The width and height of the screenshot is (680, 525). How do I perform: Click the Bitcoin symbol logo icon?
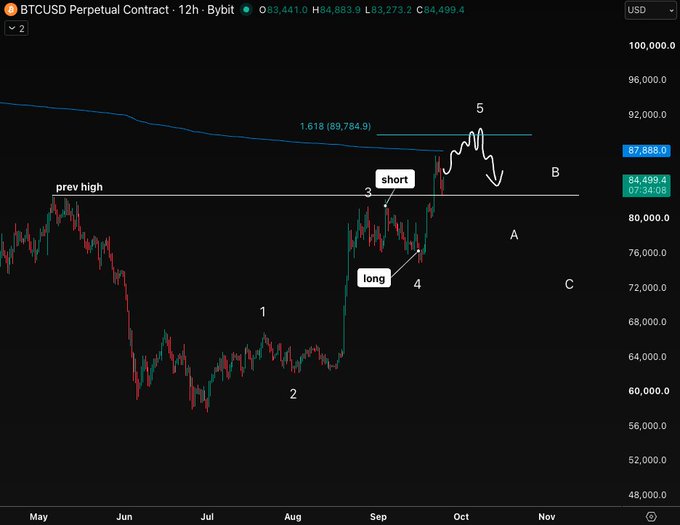pyautogui.click(x=10, y=10)
